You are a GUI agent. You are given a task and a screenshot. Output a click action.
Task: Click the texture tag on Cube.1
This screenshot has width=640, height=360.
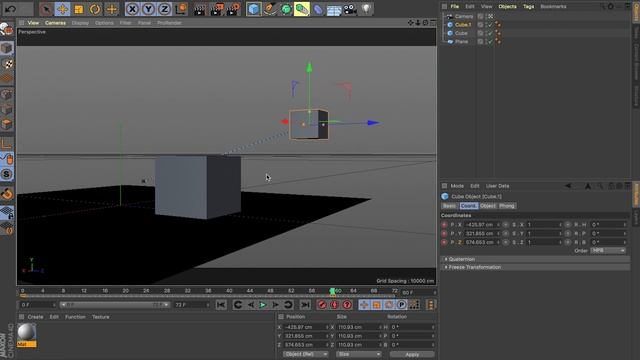498,25
